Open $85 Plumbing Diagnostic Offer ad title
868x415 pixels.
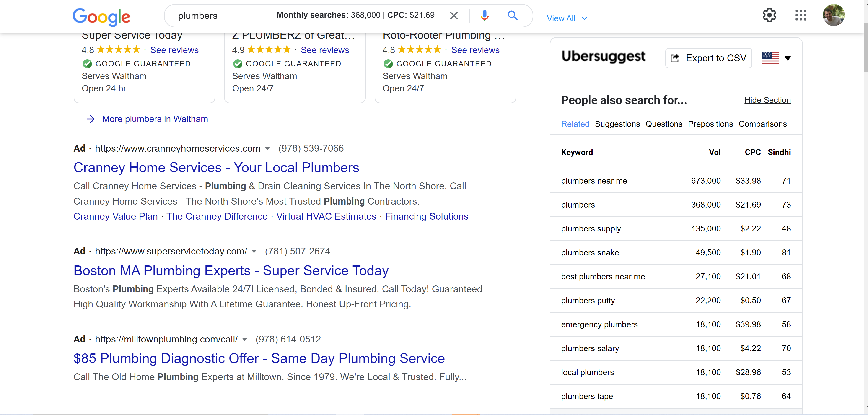pyautogui.click(x=259, y=358)
